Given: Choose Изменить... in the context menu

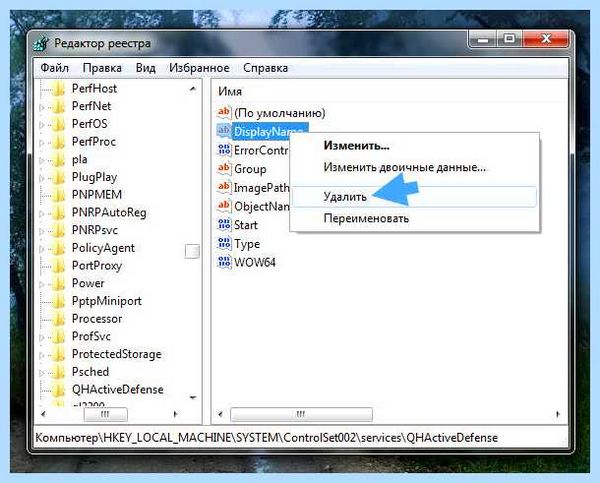Looking at the screenshot, I should 356,146.
